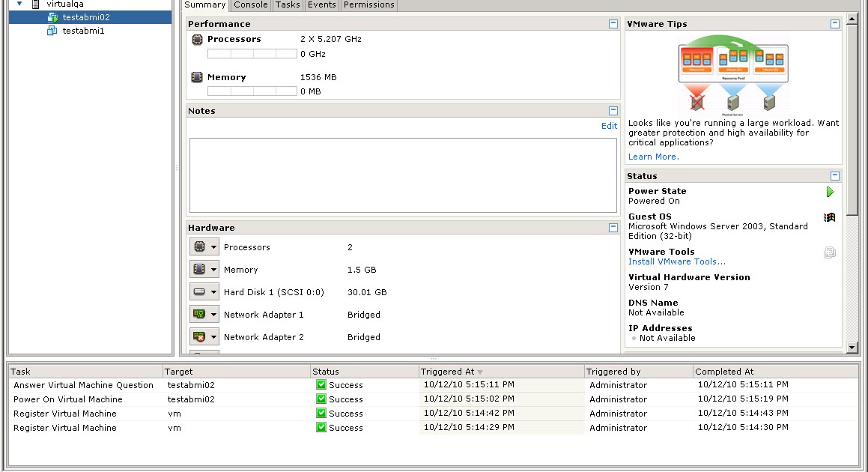The height and width of the screenshot is (472, 868).
Task: Click the 30.01 GB hard disk value
Action: coord(367,292)
